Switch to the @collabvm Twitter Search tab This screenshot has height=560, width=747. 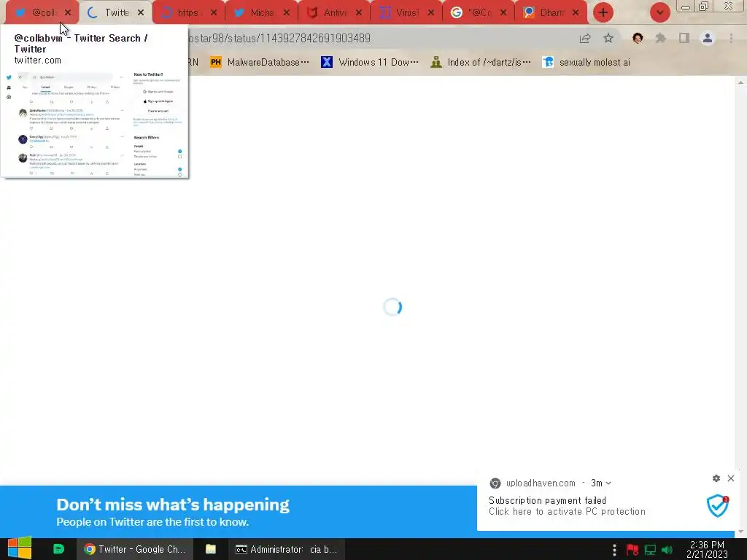coord(38,13)
